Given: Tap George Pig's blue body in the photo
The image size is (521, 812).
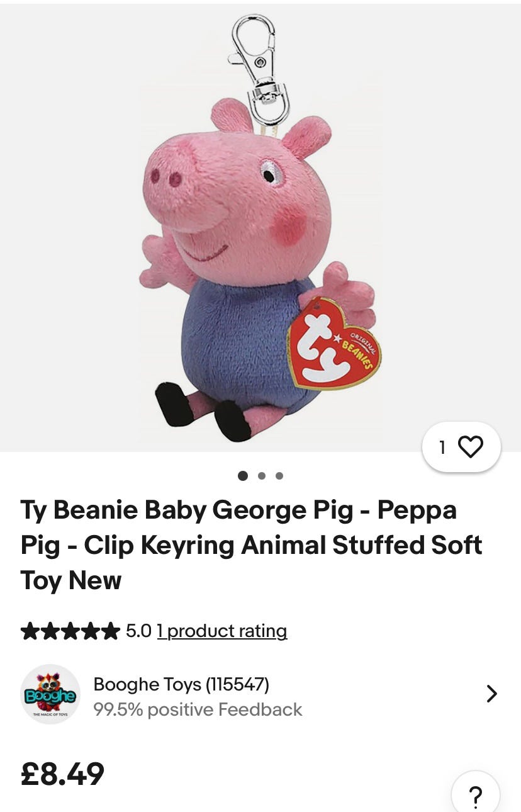Looking at the screenshot, I should 239,340.
